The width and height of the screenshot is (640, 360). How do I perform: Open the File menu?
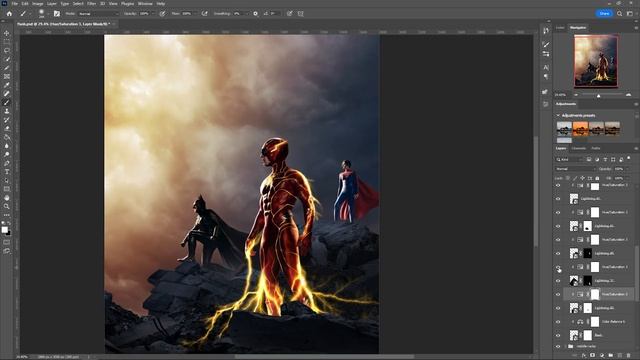15,3
